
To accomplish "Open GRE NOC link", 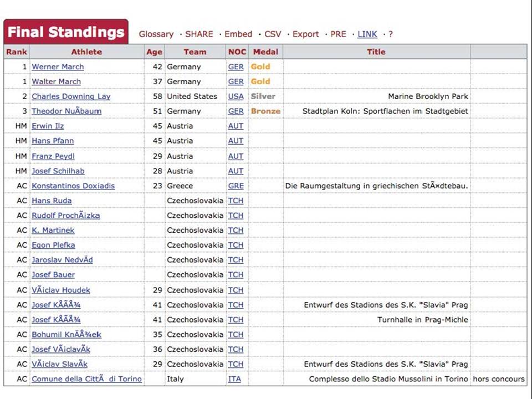I will (236, 186).
